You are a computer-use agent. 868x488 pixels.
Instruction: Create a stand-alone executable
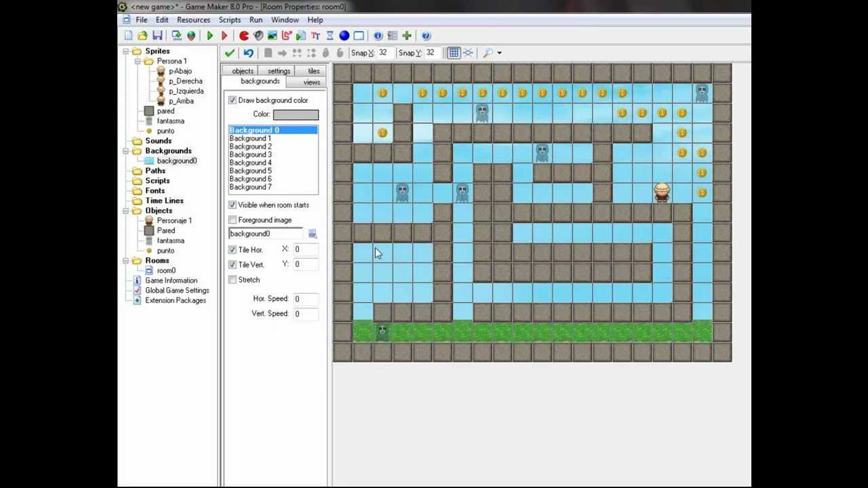point(176,36)
